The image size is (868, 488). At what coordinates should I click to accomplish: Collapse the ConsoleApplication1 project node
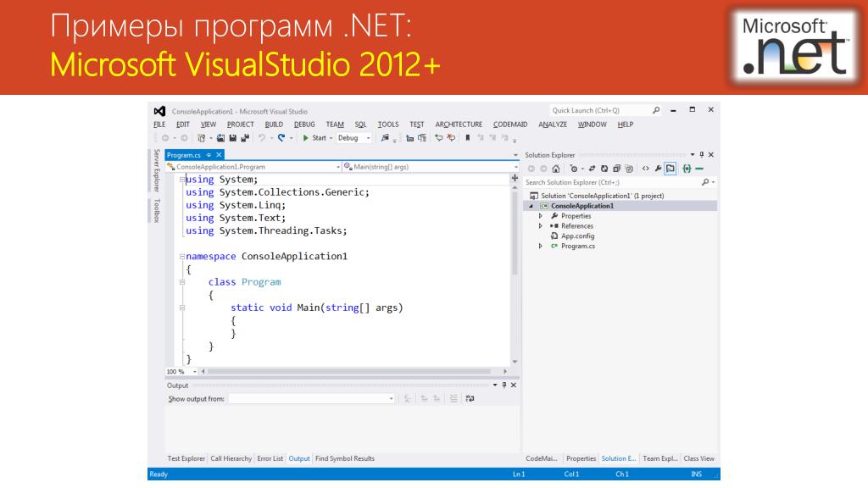(x=531, y=206)
